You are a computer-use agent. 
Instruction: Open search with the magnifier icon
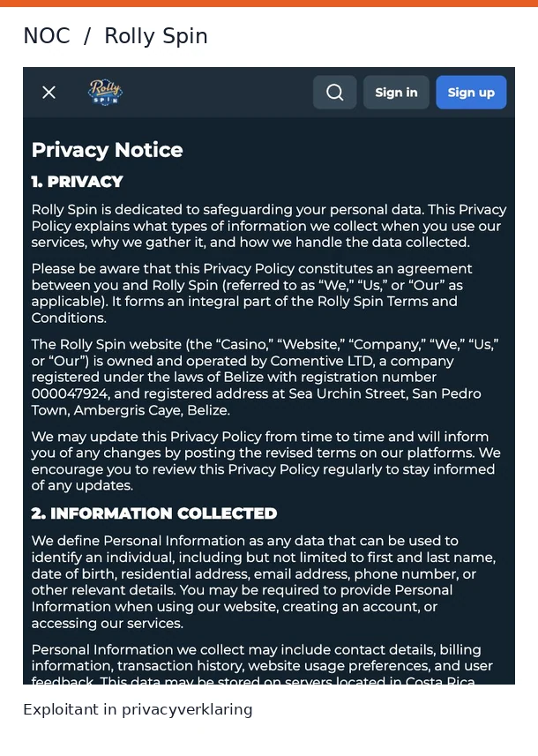[x=334, y=92]
